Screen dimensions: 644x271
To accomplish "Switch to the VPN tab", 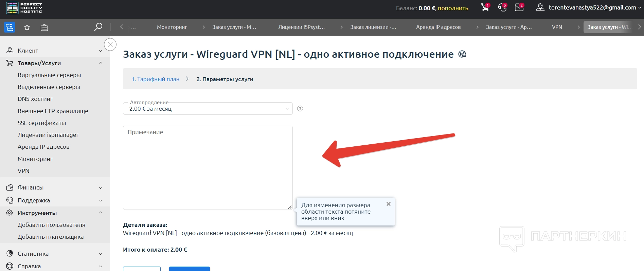I will point(557,27).
